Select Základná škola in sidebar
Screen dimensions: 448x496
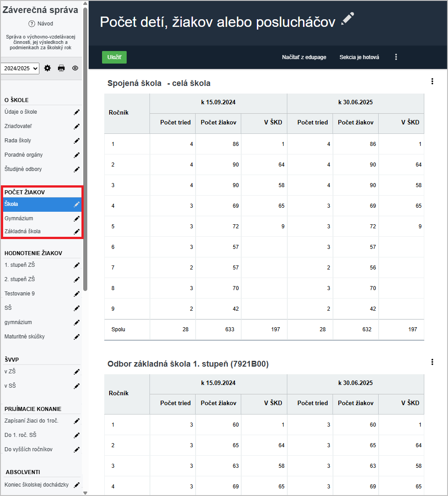pos(22,231)
